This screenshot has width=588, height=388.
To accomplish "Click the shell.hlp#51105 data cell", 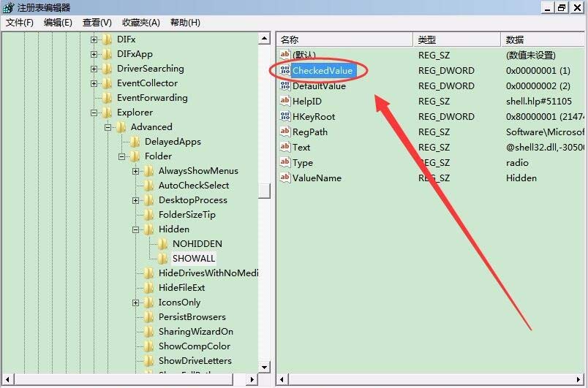I will pyautogui.click(x=539, y=101).
